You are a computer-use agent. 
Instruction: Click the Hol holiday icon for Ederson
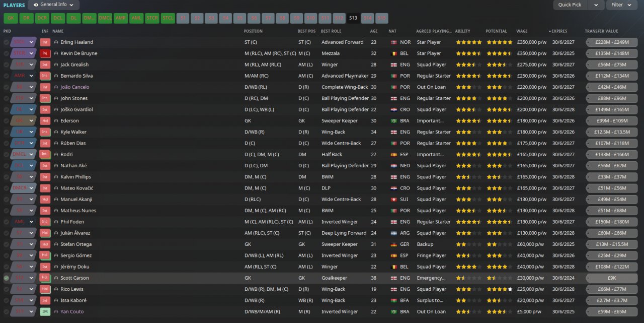pos(45,121)
